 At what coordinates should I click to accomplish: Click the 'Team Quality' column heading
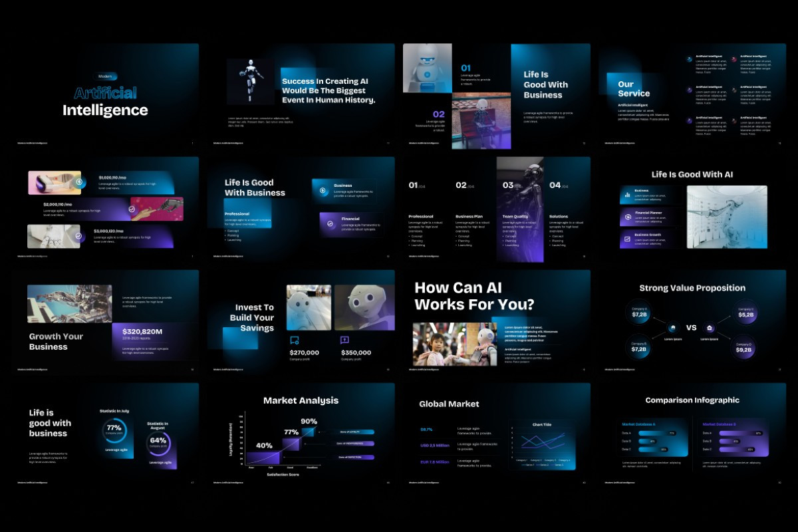pos(515,216)
